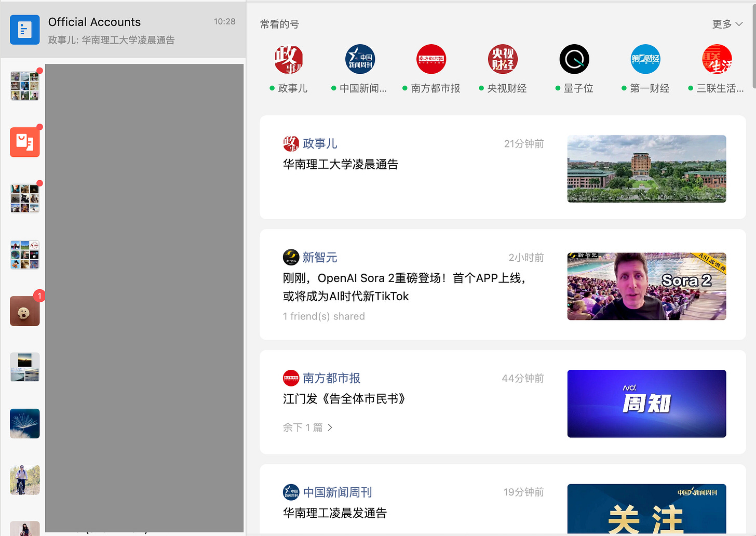Expand 余下 1 篇 remaining articles
Viewport: 756px width, 536px height.
pyautogui.click(x=307, y=427)
